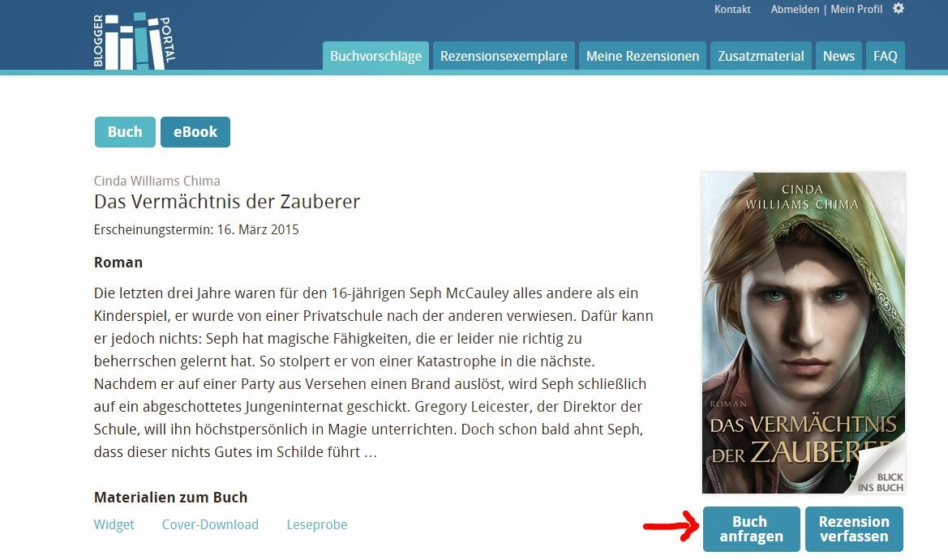Open the Widget link
Screen dimensions: 948x560
pos(114,524)
